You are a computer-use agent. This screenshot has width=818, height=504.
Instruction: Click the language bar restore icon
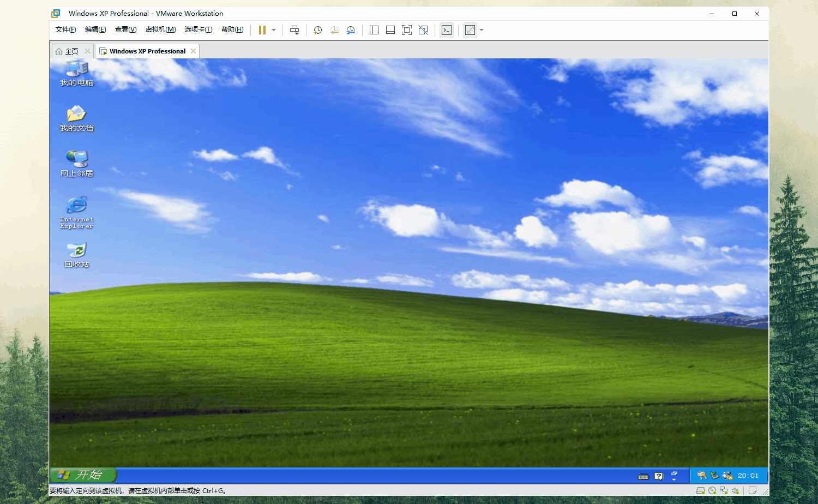674,473
